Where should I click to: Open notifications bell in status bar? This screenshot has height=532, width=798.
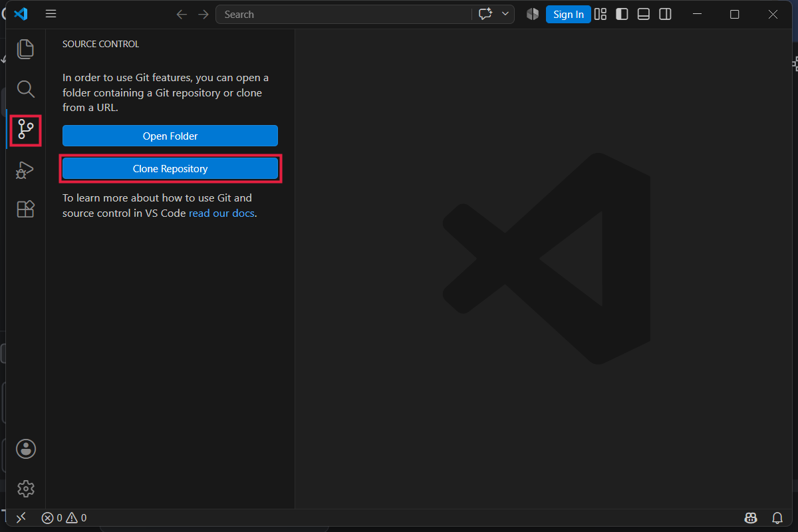point(777,517)
